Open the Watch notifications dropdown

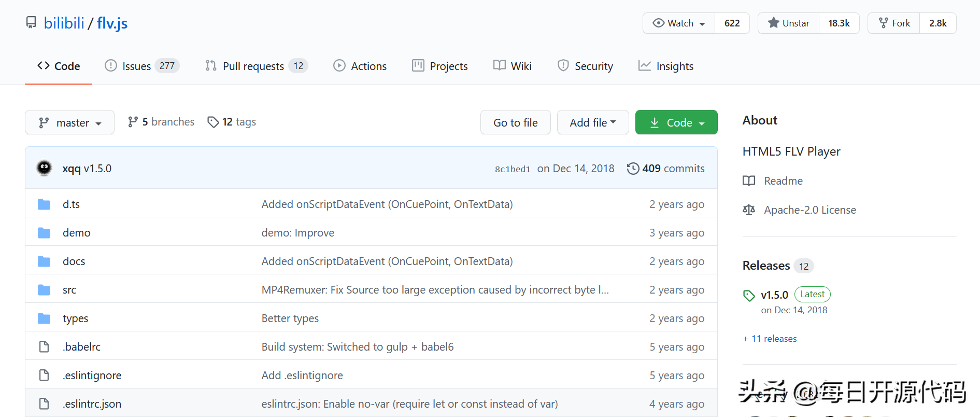[x=679, y=23]
